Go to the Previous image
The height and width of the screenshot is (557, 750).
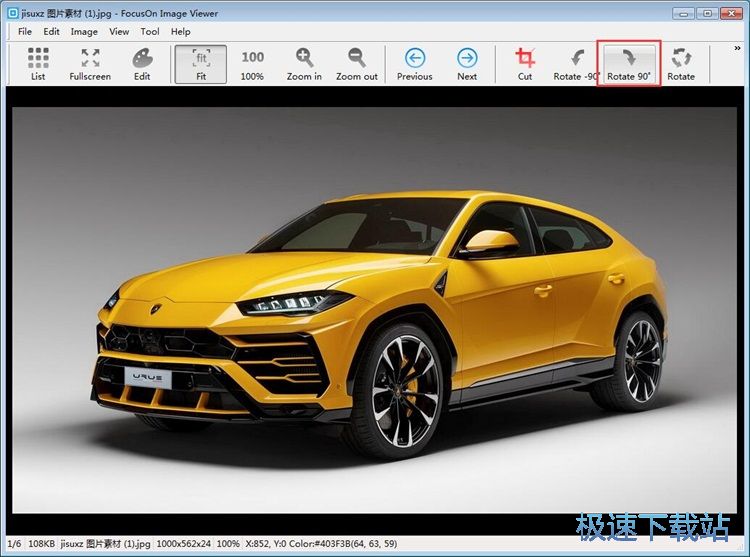pyautogui.click(x=414, y=64)
